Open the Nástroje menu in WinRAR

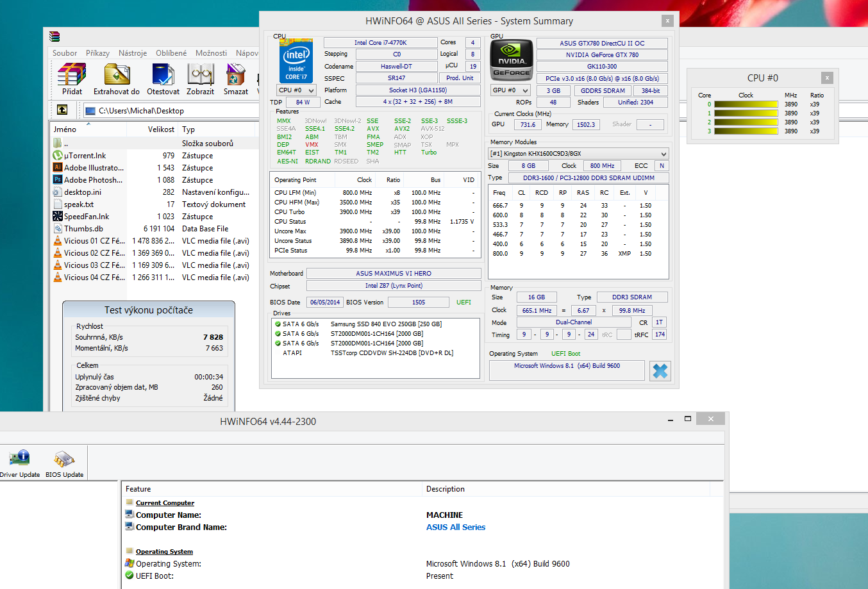click(133, 53)
